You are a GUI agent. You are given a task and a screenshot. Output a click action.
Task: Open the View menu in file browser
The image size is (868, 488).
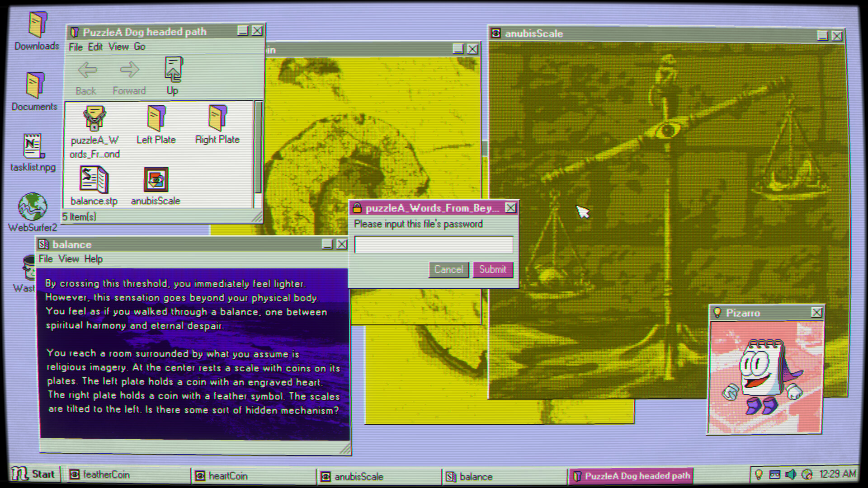118,47
